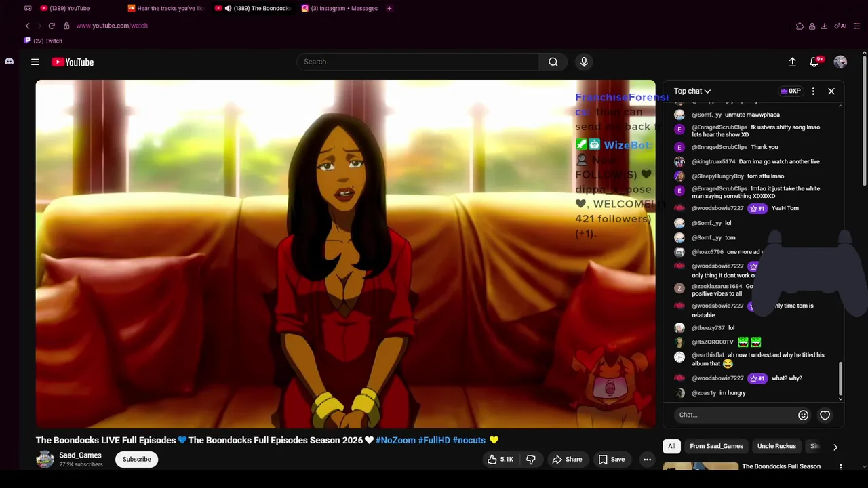Open the Saad_Games channel name link
Image resolution: width=868 pixels, height=488 pixels.
pos(80,455)
